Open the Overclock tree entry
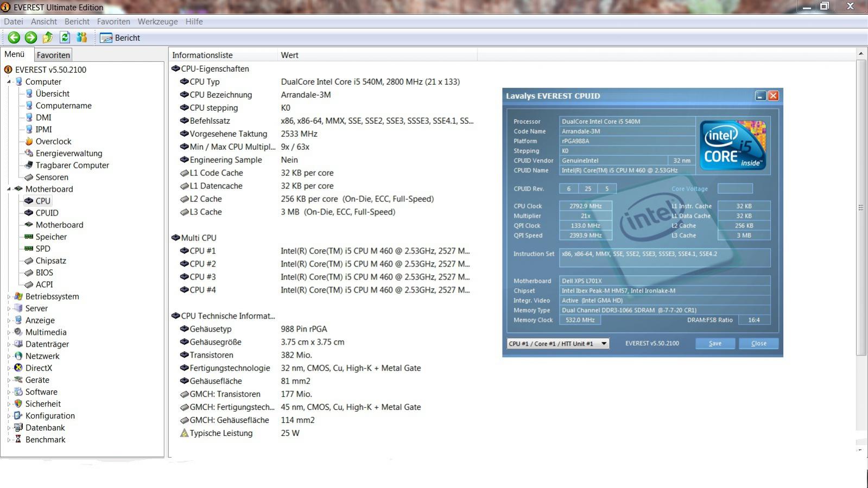Screen dimensions: 868x488 point(53,141)
